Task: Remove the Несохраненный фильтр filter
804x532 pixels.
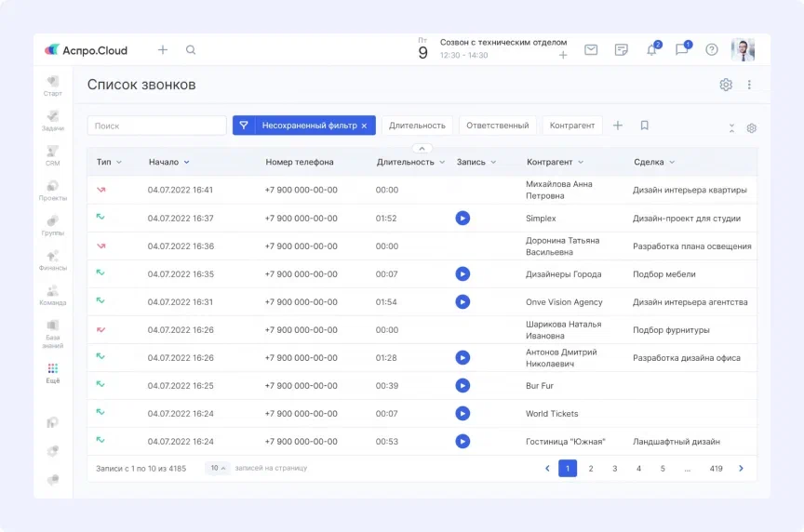Action: point(364,126)
